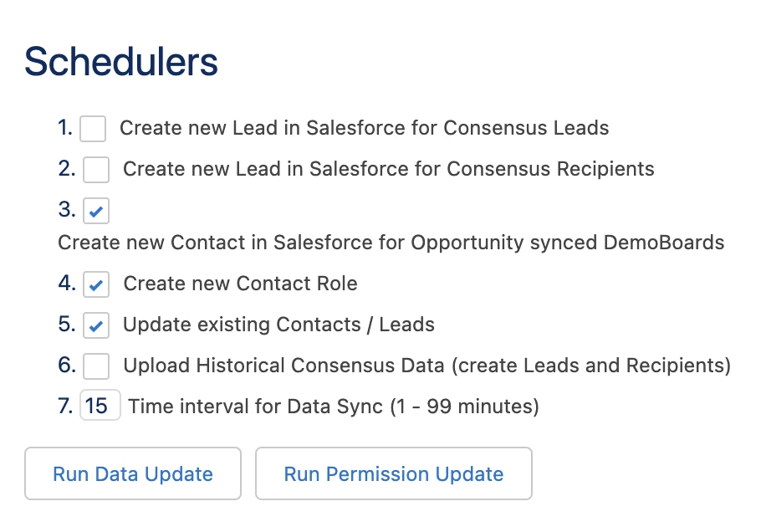Start the Run Permission Update action
Image resolution: width=761 pixels, height=532 pixels.
[393, 474]
